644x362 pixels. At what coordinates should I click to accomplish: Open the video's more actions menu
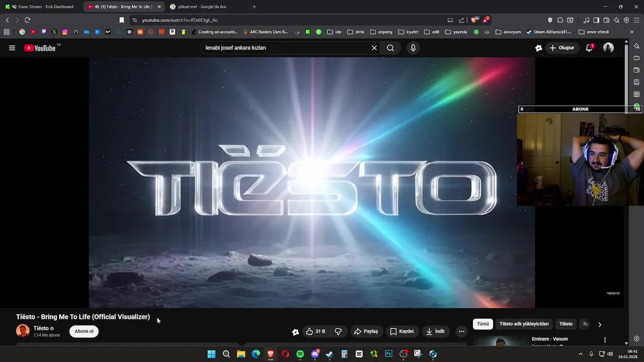[461, 331]
